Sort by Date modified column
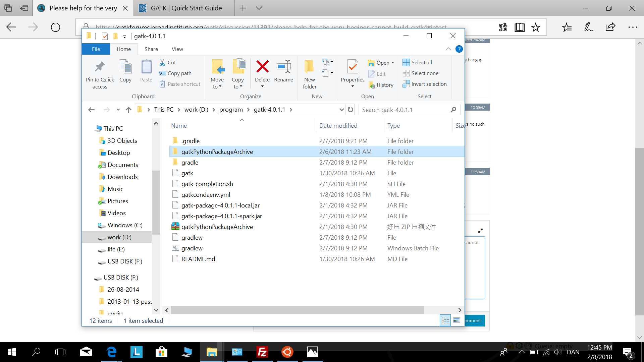644x362 pixels. pyautogui.click(x=350, y=126)
